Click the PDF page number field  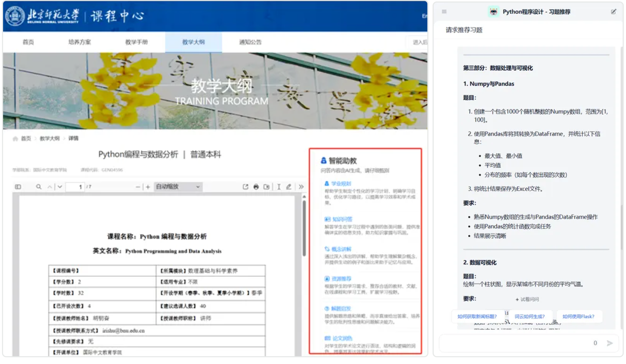(x=75, y=187)
